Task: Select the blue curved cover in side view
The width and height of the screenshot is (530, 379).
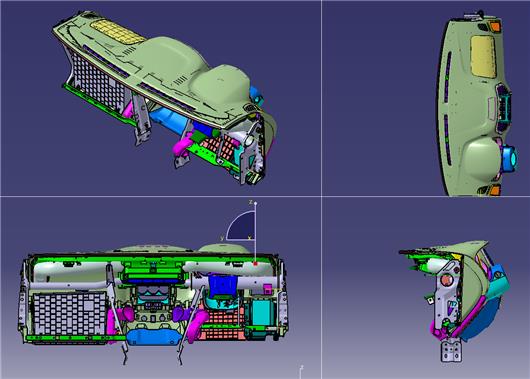Action: (x=483, y=321)
